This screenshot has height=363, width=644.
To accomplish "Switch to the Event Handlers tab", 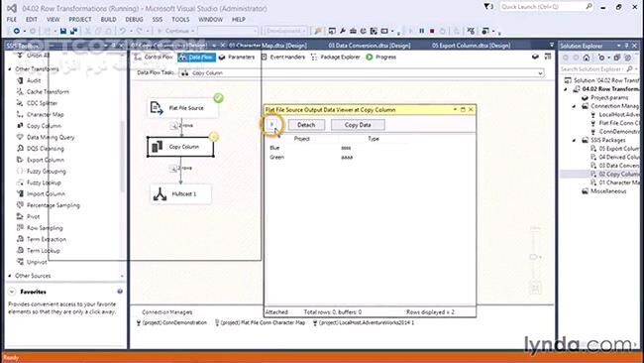I will pyautogui.click(x=283, y=58).
